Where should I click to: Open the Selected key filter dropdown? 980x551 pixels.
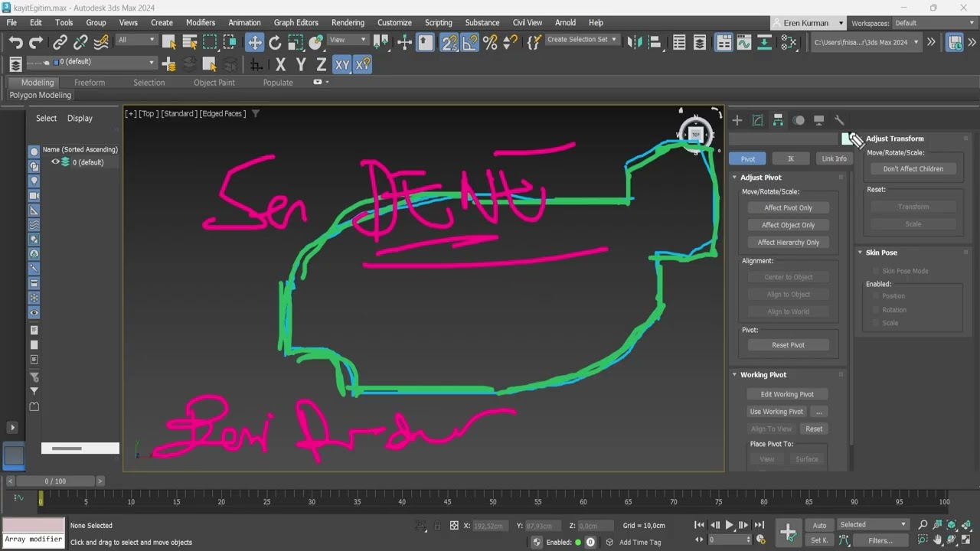tap(873, 525)
